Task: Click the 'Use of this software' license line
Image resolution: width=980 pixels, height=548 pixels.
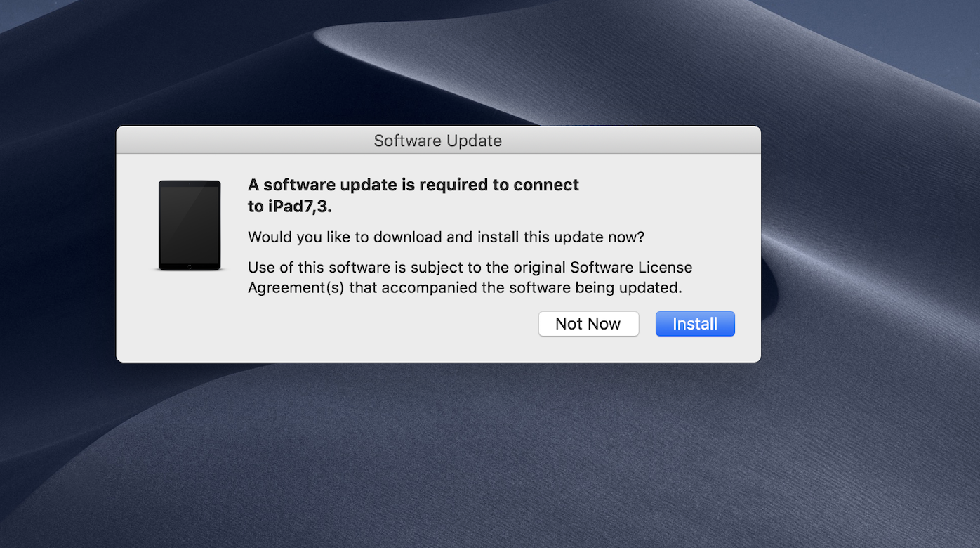Action: [x=470, y=268]
